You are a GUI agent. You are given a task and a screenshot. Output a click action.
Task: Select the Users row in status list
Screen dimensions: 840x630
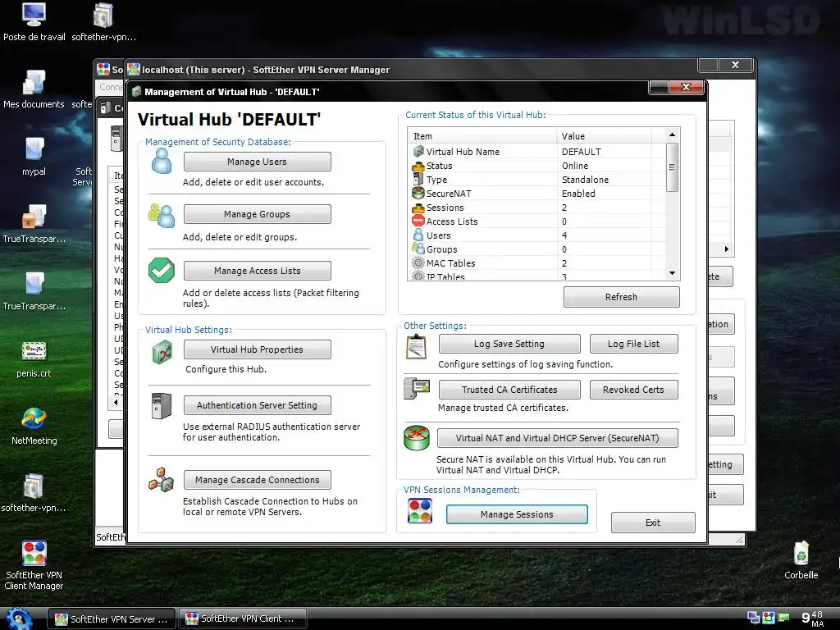pyautogui.click(x=538, y=235)
